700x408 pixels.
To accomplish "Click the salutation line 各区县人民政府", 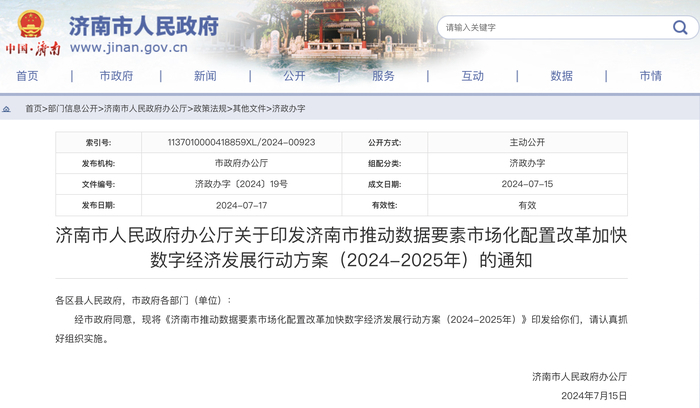I will coord(144,300).
